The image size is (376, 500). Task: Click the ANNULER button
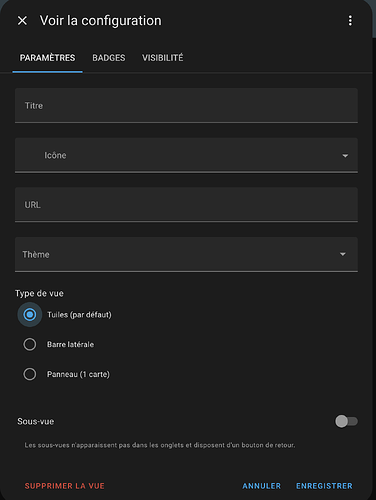tap(262, 486)
